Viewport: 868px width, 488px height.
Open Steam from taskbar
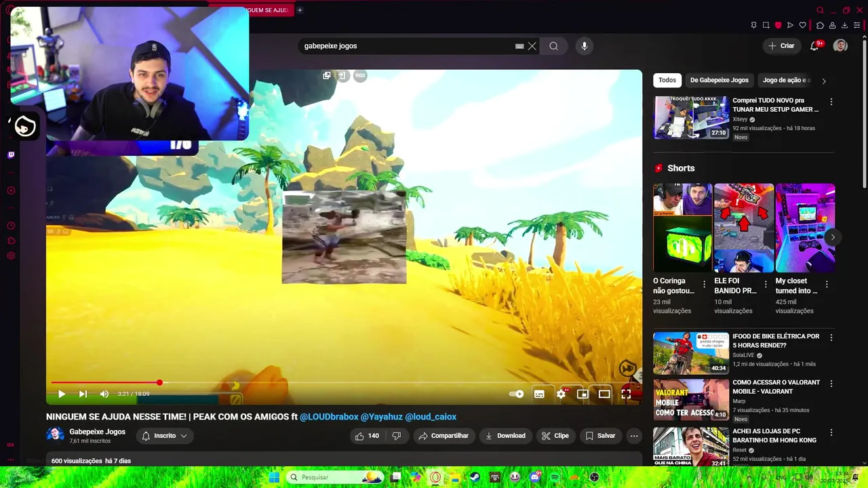(475, 477)
